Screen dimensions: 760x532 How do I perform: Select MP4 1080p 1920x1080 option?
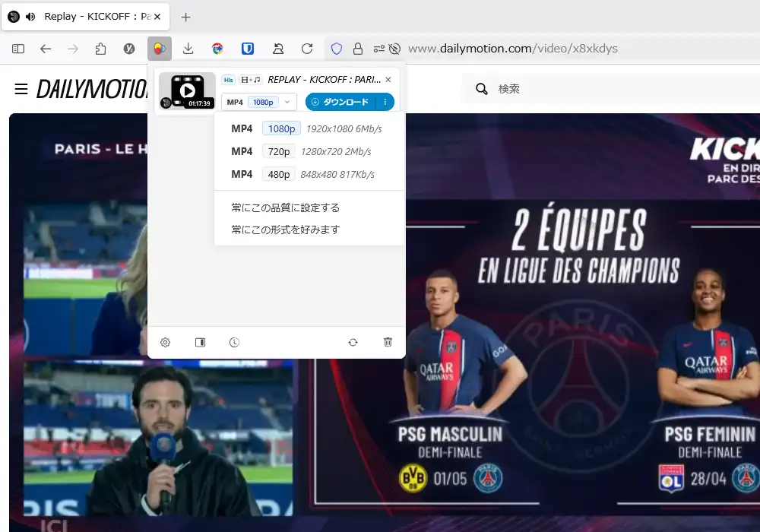[309, 129]
